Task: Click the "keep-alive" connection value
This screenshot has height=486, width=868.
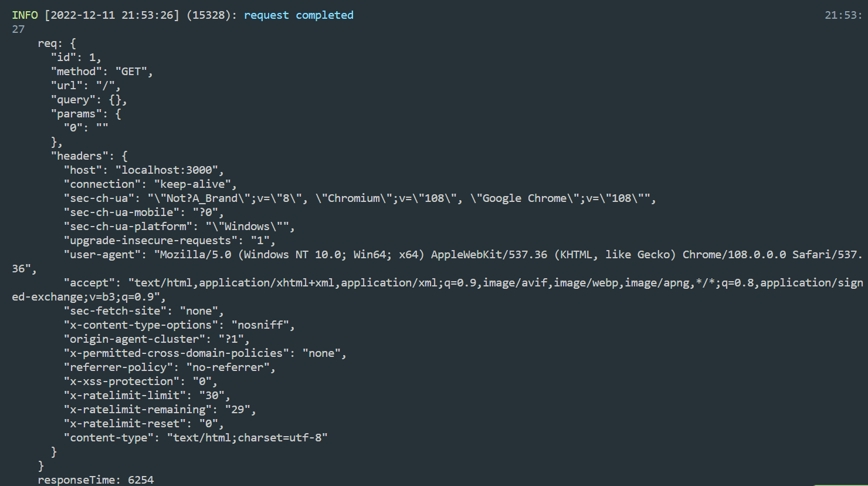Action: [x=195, y=184]
